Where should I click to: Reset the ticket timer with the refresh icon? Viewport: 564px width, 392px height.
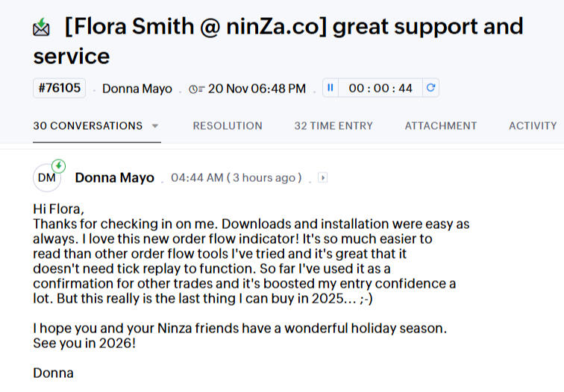pos(430,88)
